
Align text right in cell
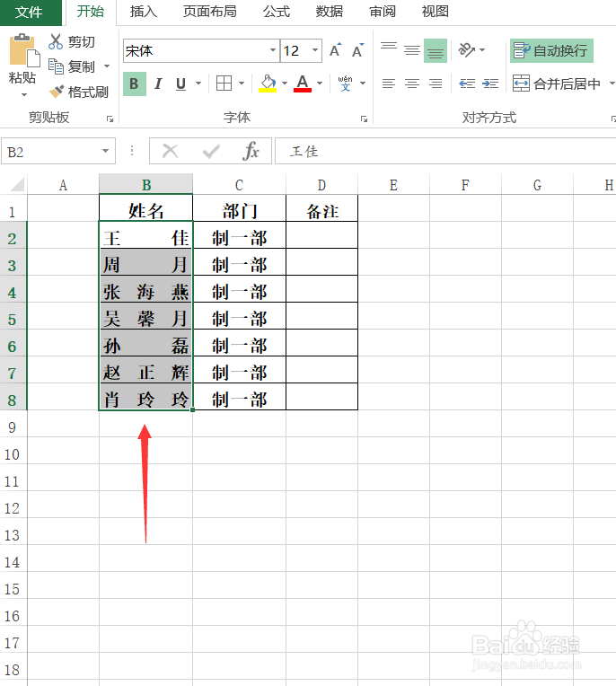coord(436,84)
